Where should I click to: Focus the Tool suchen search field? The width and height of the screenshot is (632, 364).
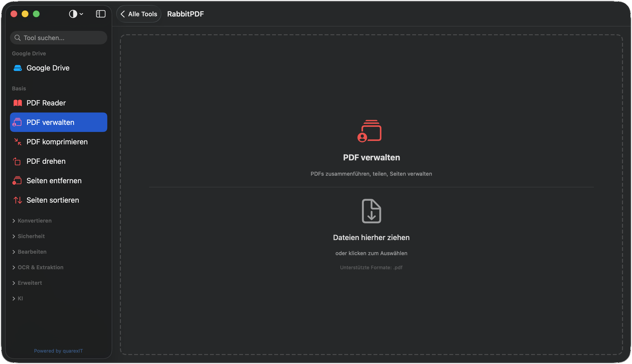(x=59, y=38)
